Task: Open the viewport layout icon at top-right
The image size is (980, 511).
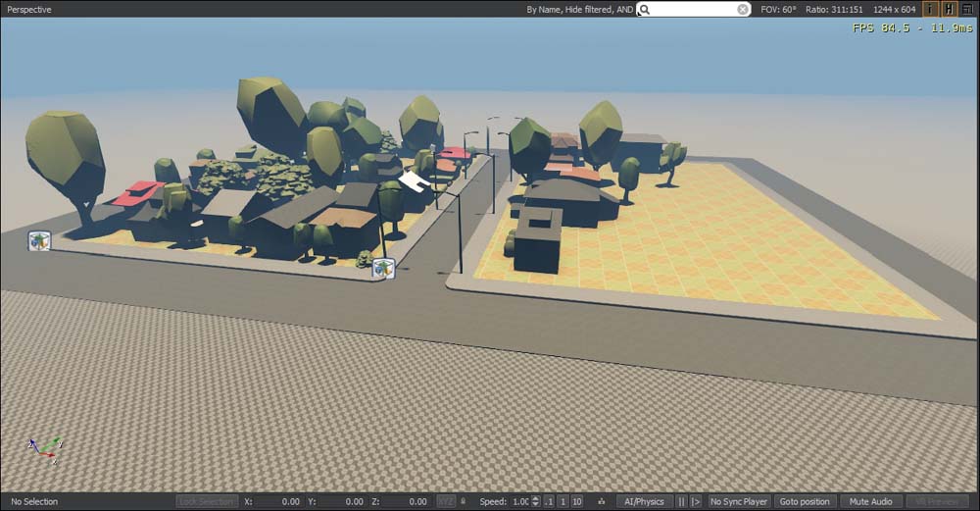Action: tap(967, 9)
